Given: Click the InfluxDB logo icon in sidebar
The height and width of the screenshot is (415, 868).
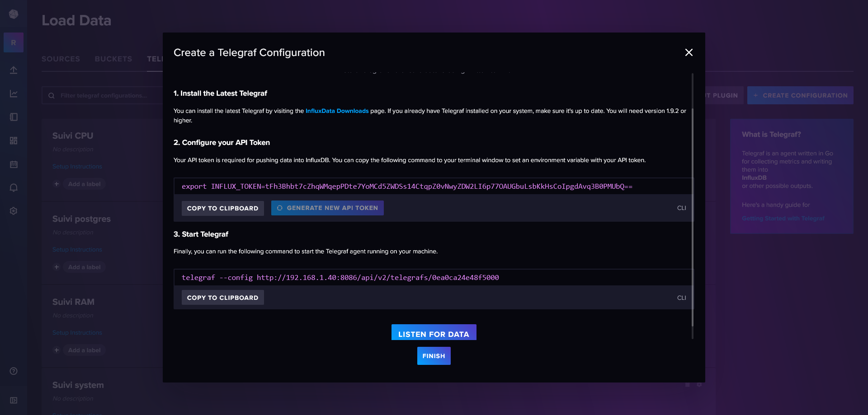Looking at the screenshot, I should pos(14,14).
